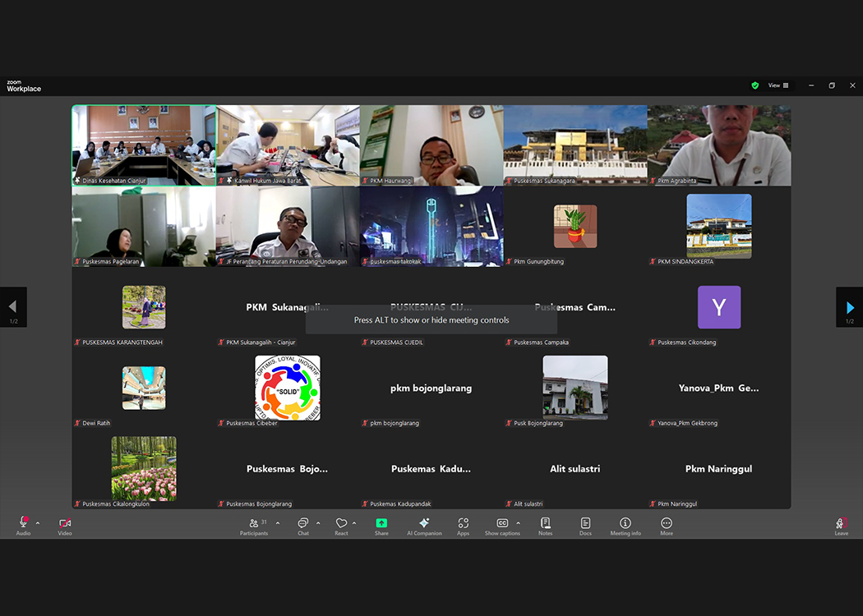863x616 pixels.
Task: Unmute the microphone via Audio button
Action: point(23,525)
